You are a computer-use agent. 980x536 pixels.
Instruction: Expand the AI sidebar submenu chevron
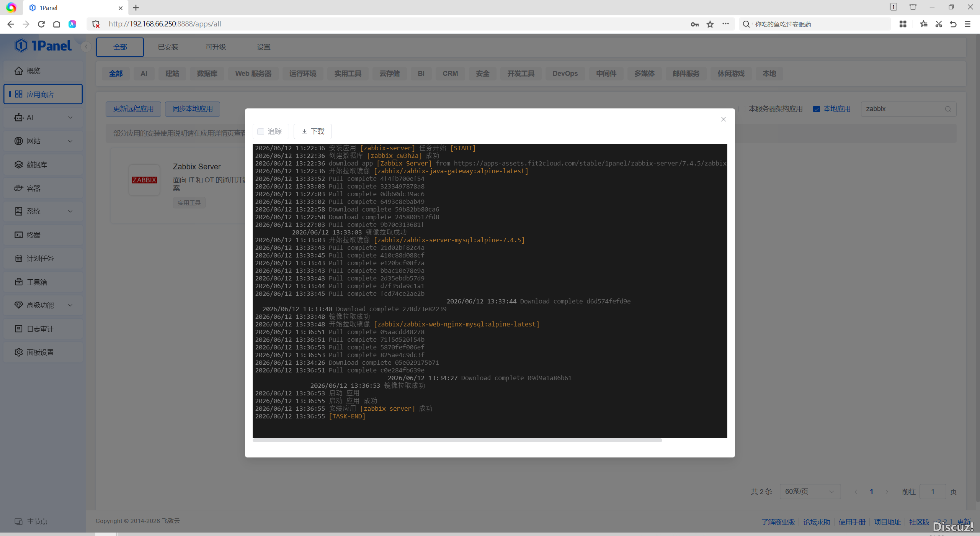pos(70,118)
